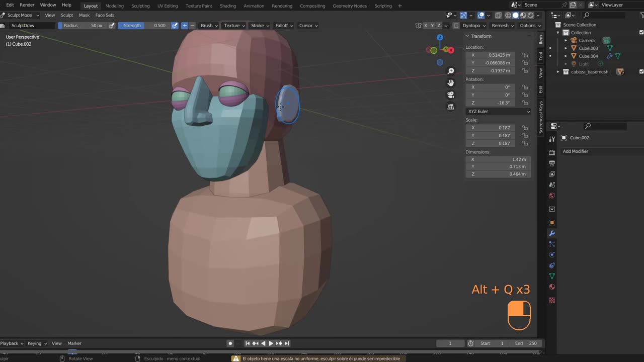The image size is (644, 362).
Task: Click the pan hand icon in the viewport
Action: tap(451, 83)
